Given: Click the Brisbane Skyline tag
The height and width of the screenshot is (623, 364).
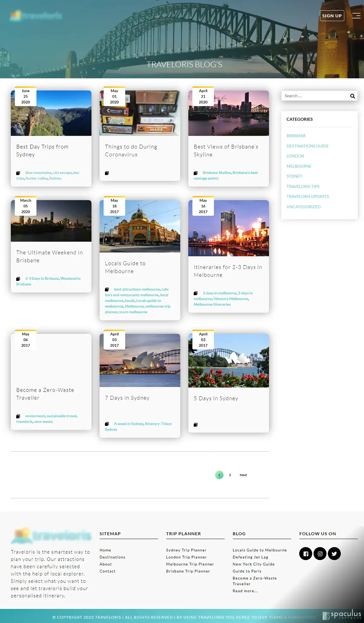Looking at the screenshot, I should 217,173.
